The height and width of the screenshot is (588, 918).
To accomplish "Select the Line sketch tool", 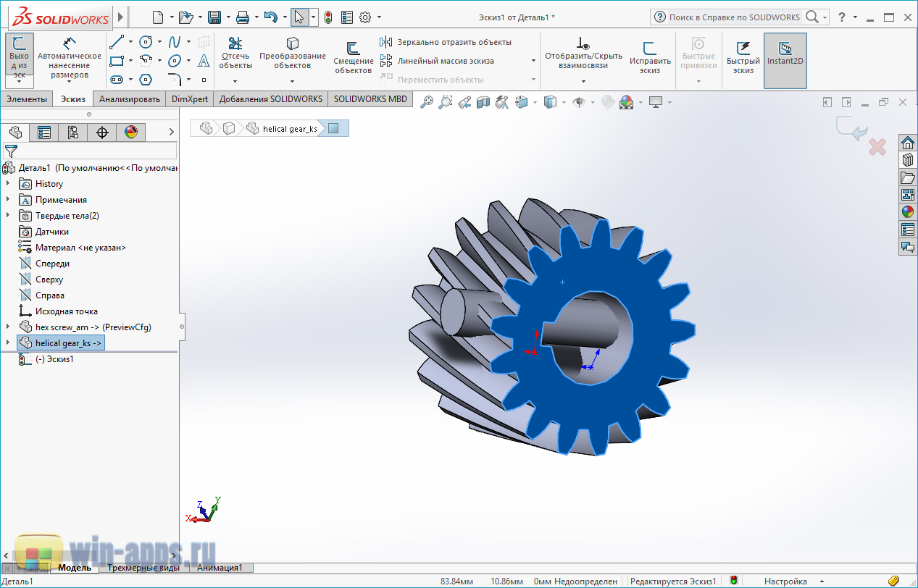I will 117,43.
